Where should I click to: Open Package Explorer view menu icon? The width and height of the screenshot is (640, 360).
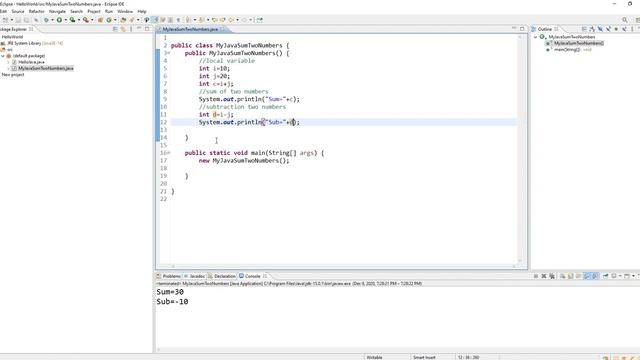131,29
